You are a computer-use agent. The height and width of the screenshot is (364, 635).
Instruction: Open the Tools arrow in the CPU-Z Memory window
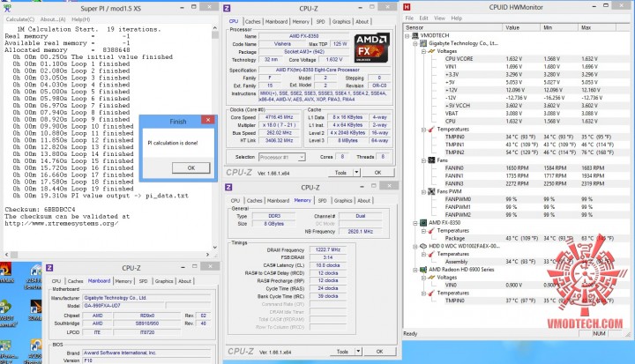tap(358, 352)
